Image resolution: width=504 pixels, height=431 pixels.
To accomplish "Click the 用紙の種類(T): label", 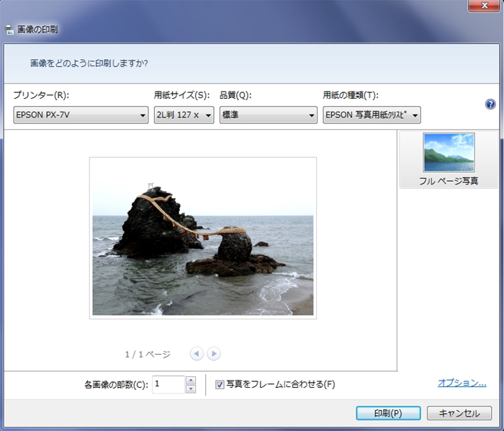I will coord(351,95).
